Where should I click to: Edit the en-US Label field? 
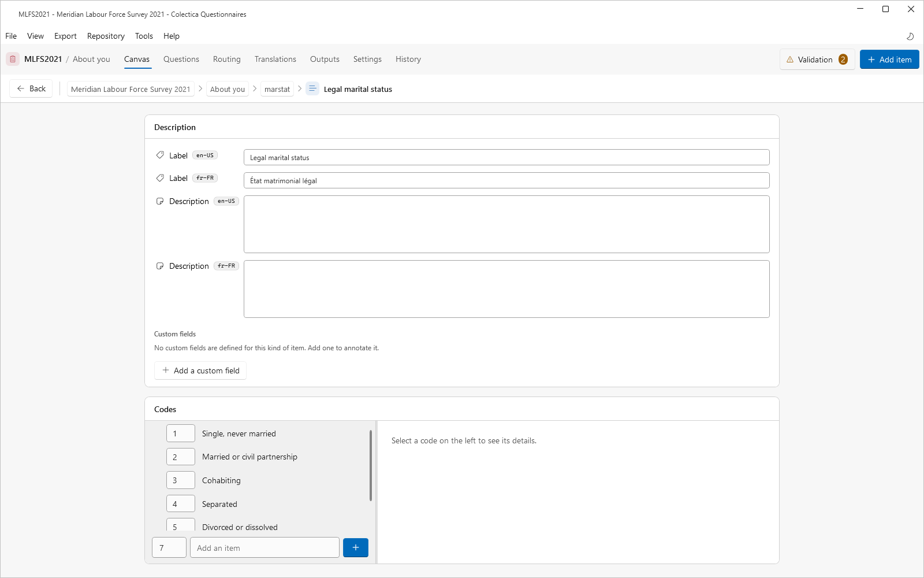coord(506,157)
